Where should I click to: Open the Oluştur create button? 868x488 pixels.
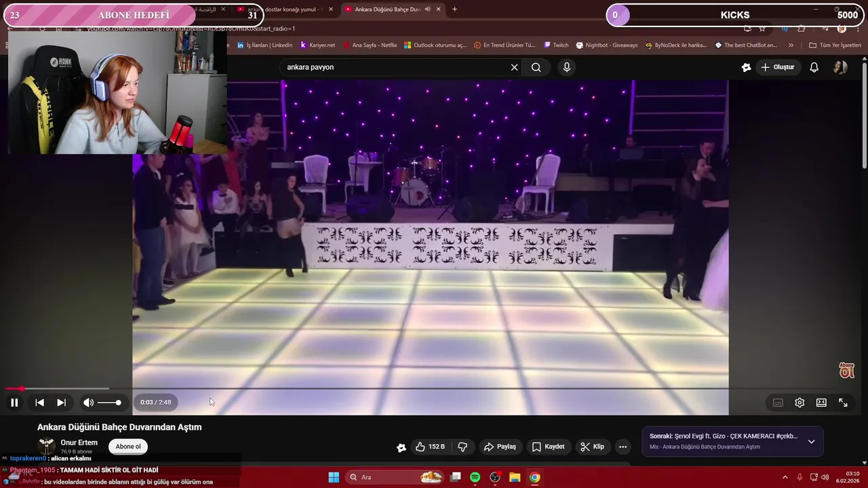777,67
